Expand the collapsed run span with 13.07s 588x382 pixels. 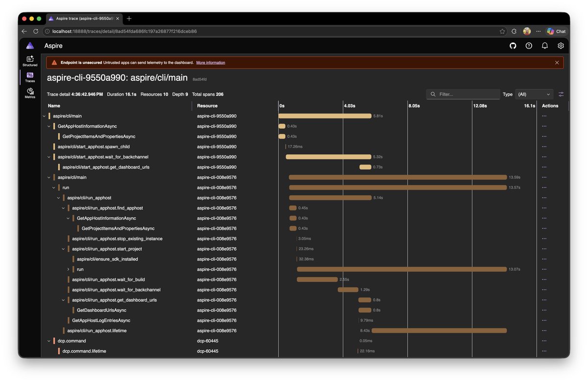click(68, 269)
